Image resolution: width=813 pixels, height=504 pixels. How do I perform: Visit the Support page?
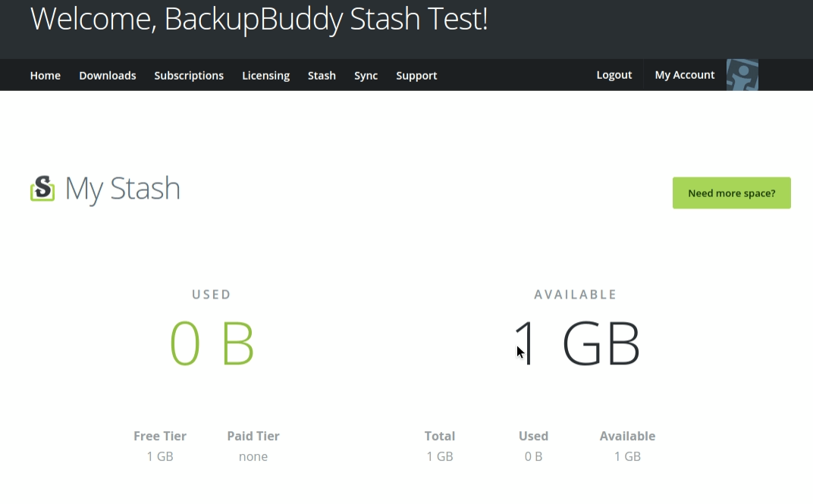coord(416,76)
